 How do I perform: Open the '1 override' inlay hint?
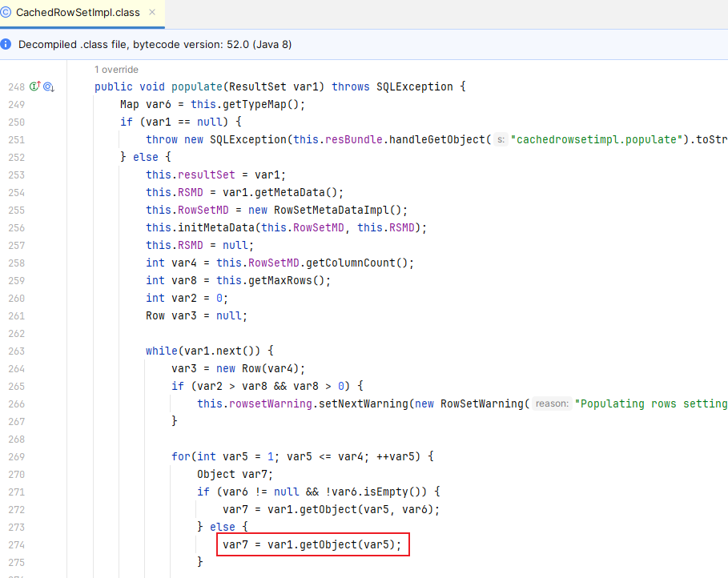tap(116, 70)
